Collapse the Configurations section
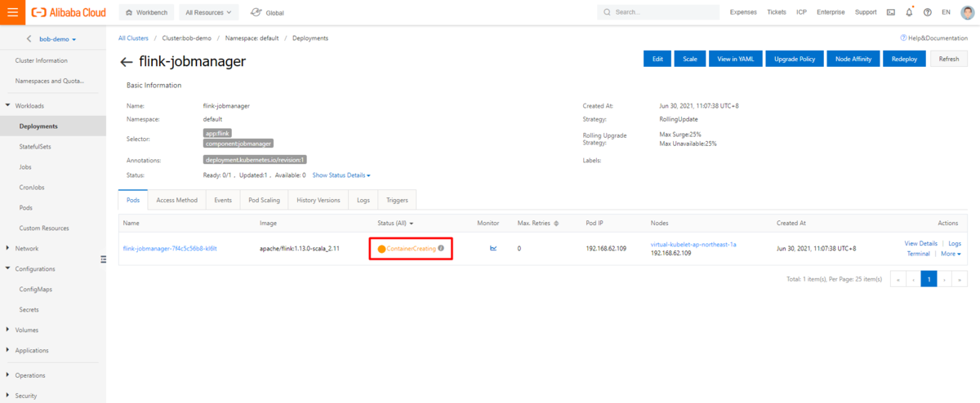Screen dimensions: 980x403 coord(35,269)
